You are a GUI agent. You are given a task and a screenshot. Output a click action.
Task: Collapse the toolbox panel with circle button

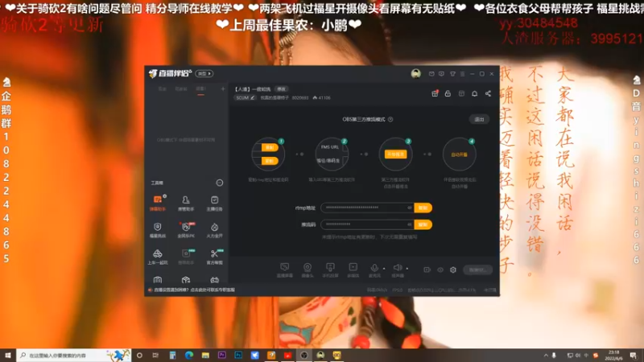tap(220, 183)
